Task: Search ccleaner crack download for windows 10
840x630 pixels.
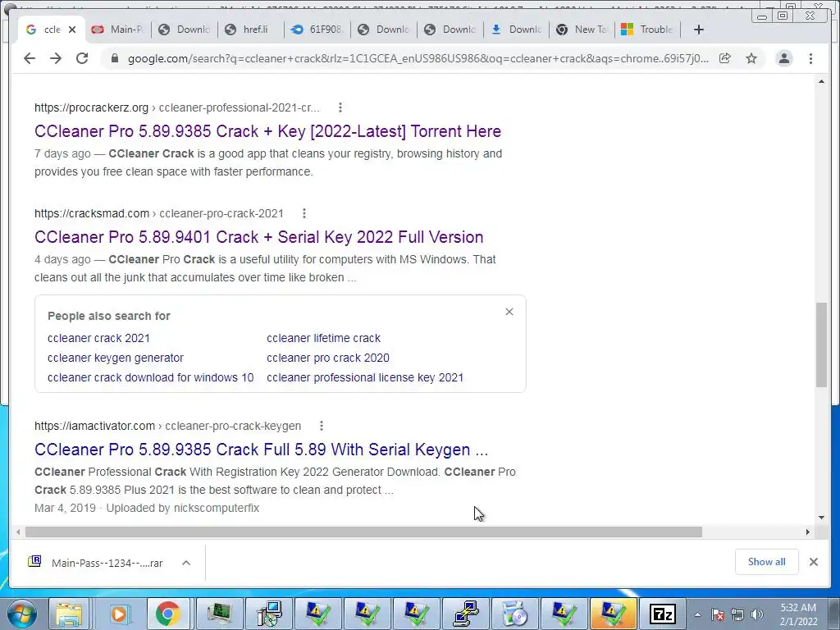Action: [151, 377]
